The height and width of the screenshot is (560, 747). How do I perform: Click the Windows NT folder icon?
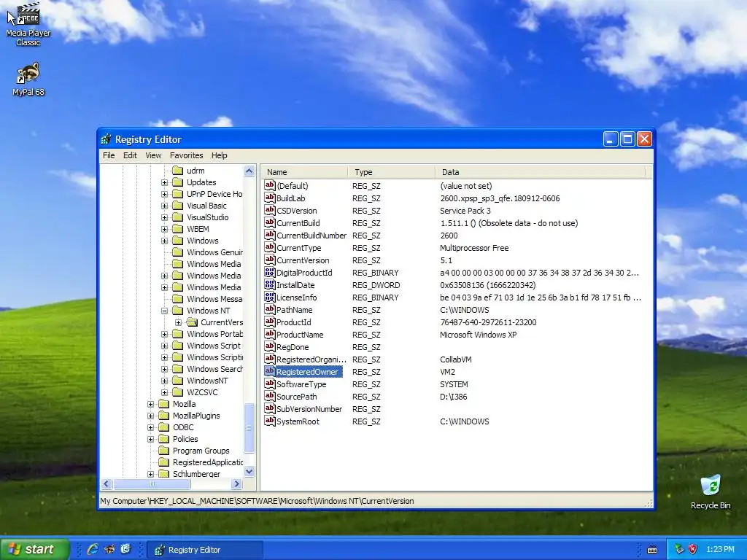(x=178, y=311)
